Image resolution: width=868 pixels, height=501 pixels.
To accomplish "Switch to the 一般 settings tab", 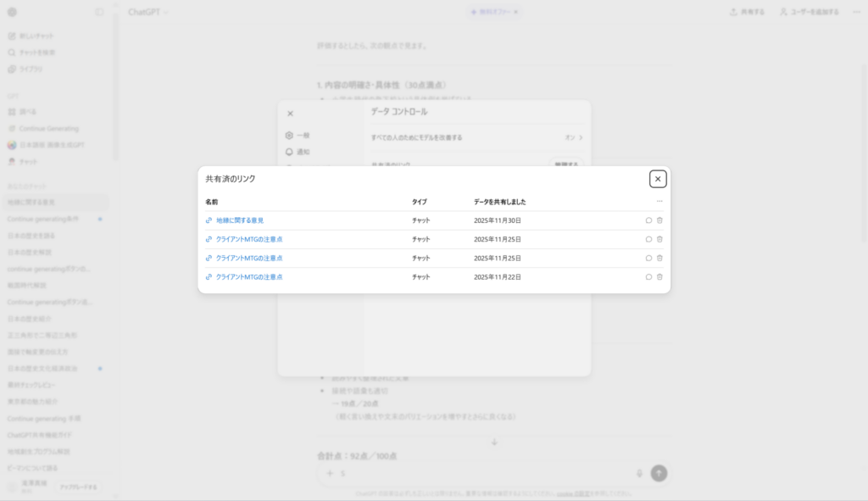I will [x=298, y=135].
